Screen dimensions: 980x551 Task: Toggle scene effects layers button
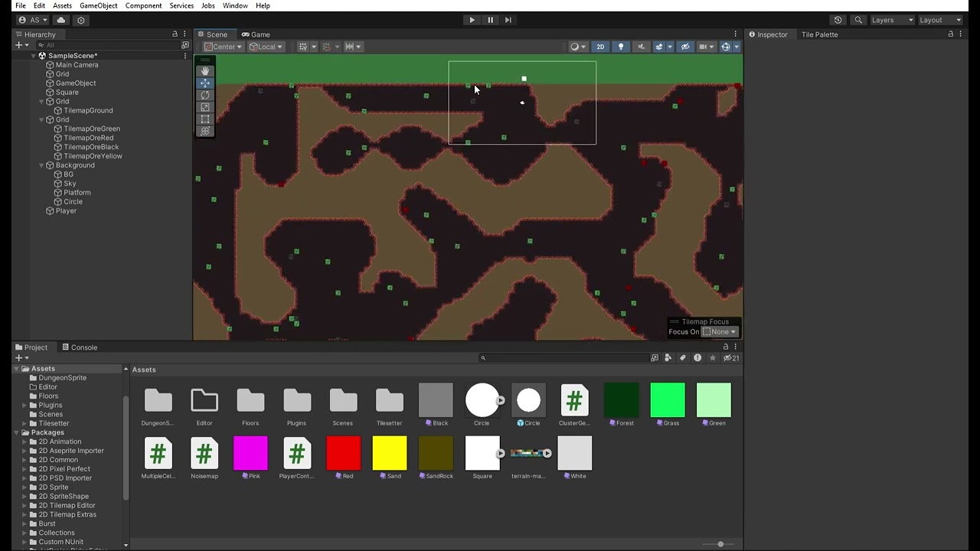(658, 47)
